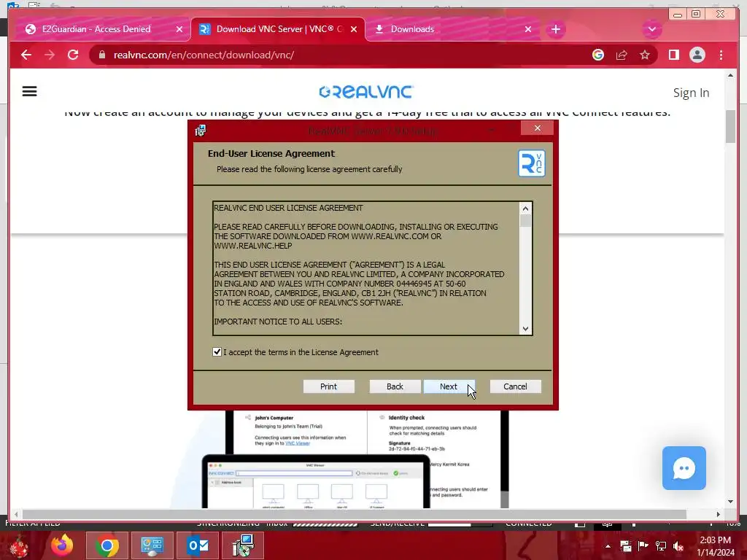Click Back in the setup dialog
The height and width of the screenshot is (560, 747).
pyautogui.click(x=395, y=386)
